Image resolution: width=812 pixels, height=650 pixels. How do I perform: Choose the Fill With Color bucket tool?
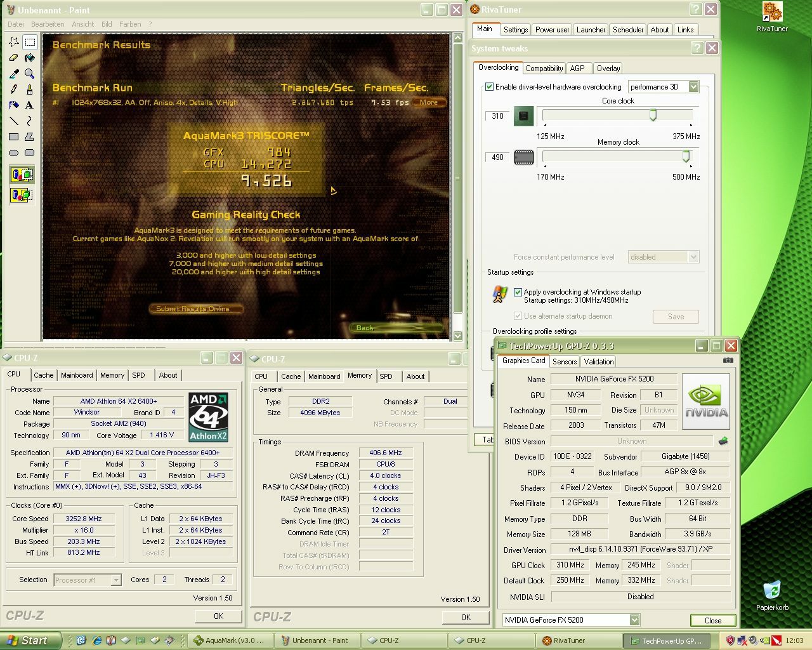[x=29, y=58]
